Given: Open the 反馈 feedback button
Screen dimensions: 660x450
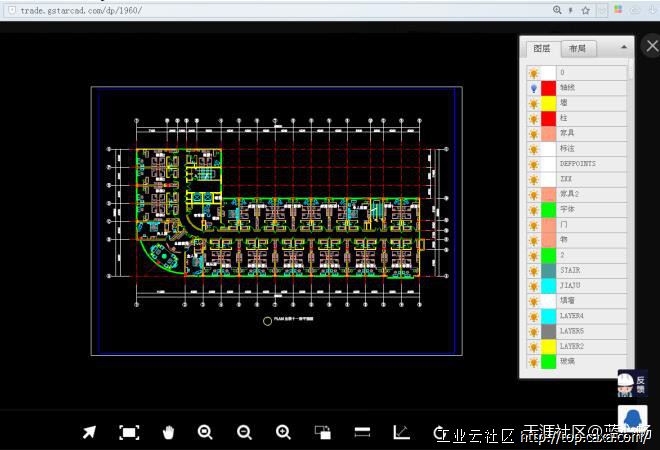Looking at the screenshot, I should pos(632,384).
